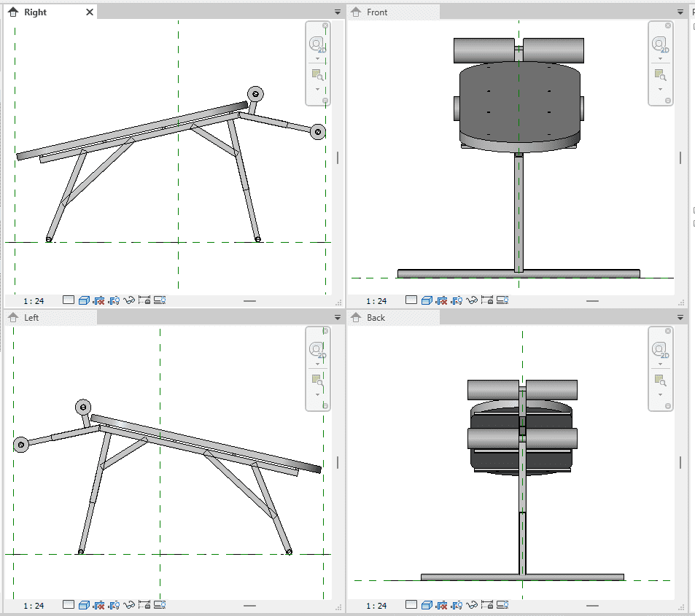Toggle Show Crop Region bulb in Front view
This screenshot has width=695, height=616.
pos(457,300)
